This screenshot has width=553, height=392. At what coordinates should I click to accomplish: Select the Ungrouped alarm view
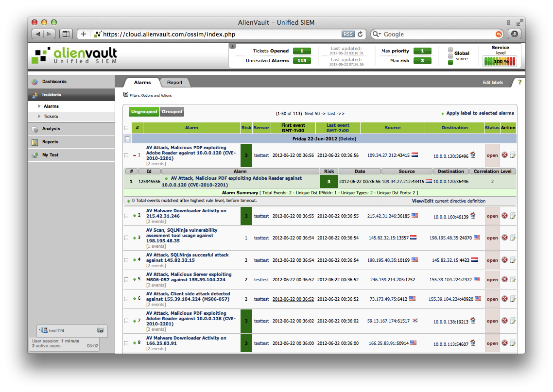tap(144, 112)
